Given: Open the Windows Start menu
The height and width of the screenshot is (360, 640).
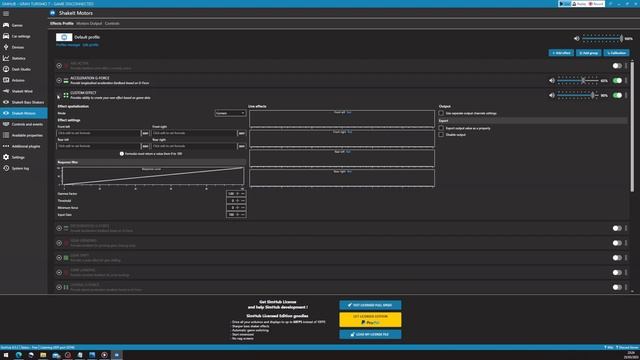Looking at the screenshot, I should click(x=6, y=355).
